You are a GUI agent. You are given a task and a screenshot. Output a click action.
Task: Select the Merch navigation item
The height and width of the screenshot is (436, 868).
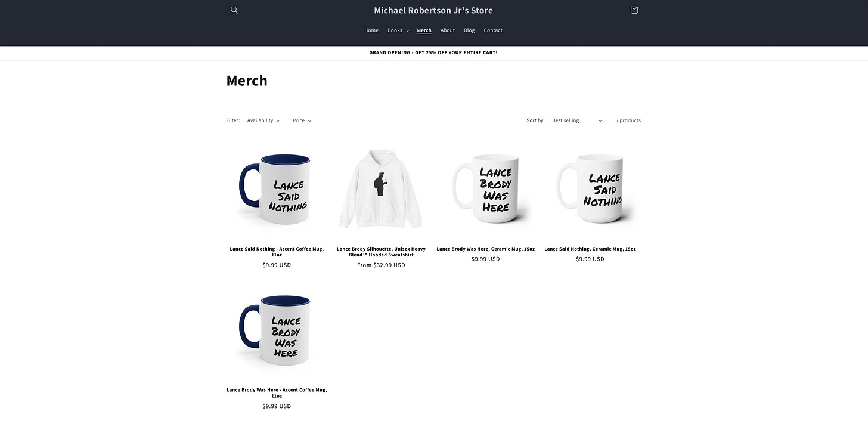click(x=424, y=30)
